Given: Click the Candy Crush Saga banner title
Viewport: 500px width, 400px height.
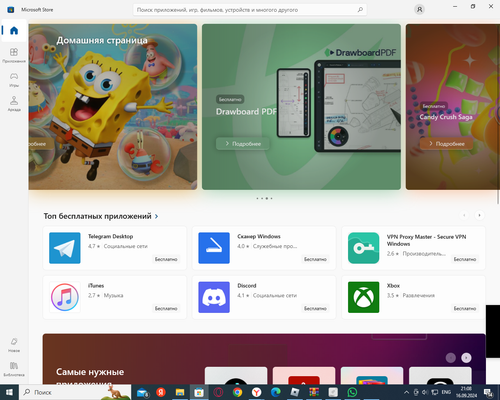Looking at the screenshot, I should coord(446,117).
